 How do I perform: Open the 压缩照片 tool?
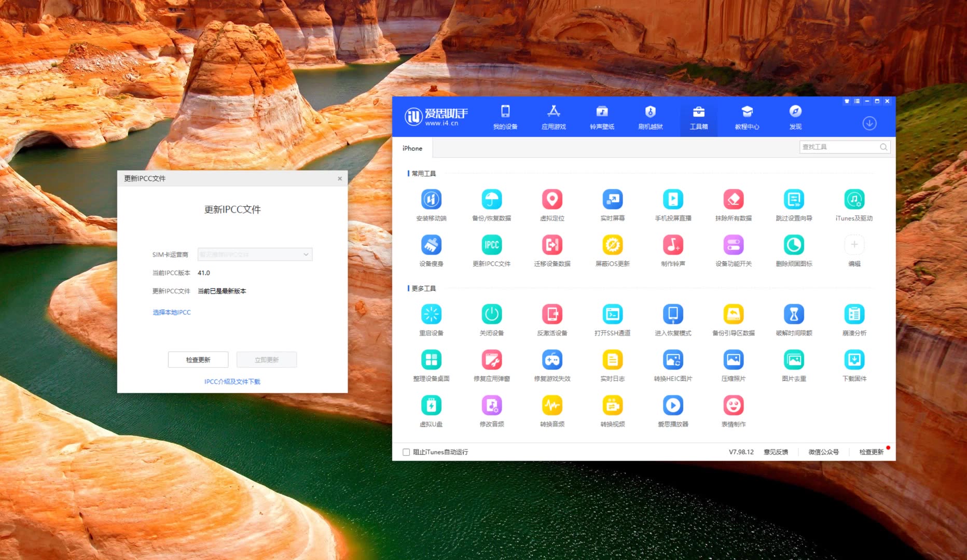734,360
